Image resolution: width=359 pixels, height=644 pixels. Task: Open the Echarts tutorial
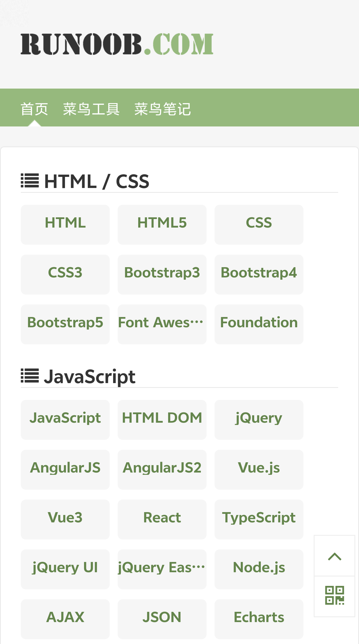(259, 619)
